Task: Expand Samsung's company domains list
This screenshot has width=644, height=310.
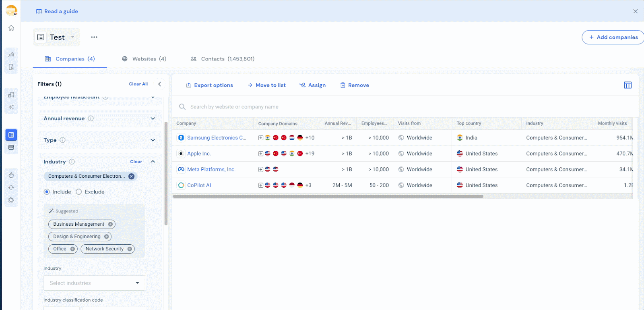Action: coord(261,138)
